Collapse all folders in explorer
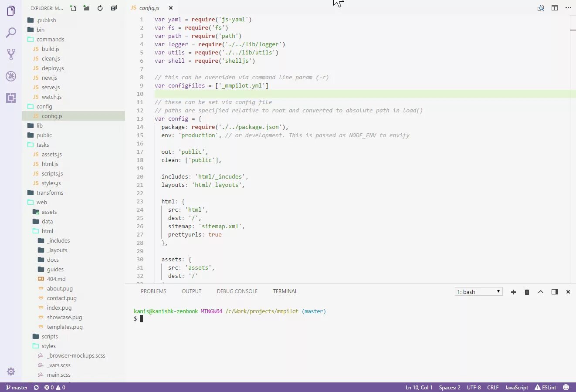576x392 pixels. [114, 8]
